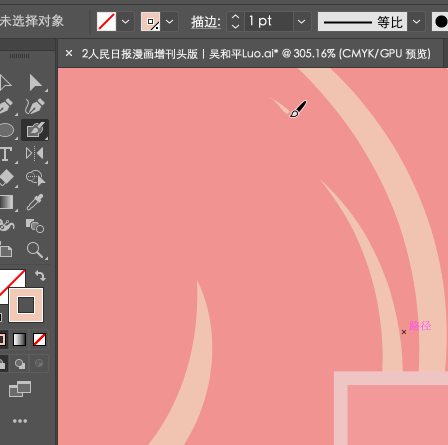Grab the toolbar panel grip handle
Viewport: 448px width, 445px height.
click(19, 56)
